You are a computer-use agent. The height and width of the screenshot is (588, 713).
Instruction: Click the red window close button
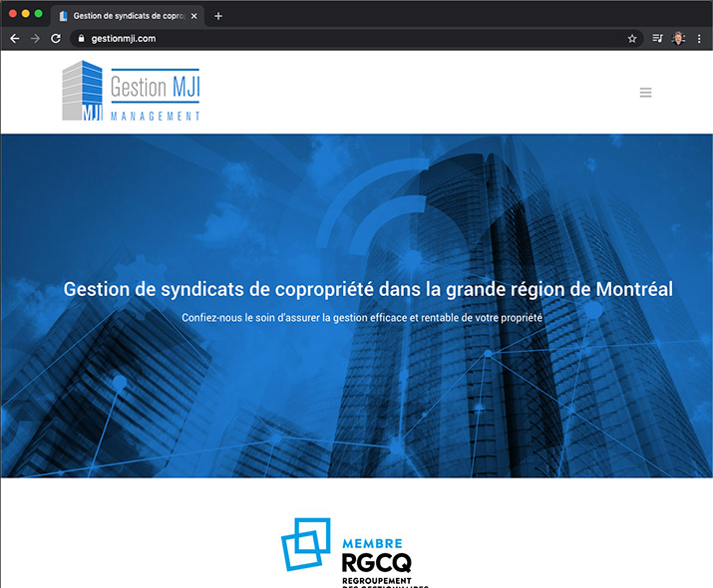coord(13,14)
